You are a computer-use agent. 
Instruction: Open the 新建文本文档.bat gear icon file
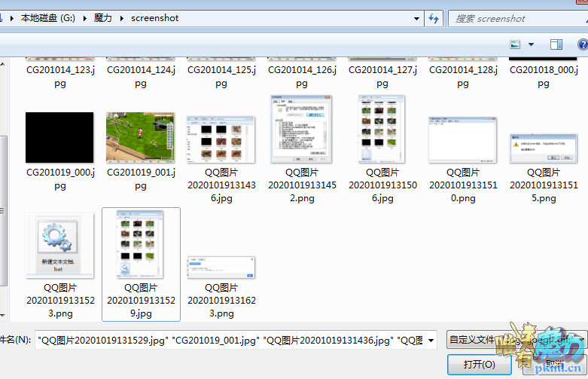[59, 245]
